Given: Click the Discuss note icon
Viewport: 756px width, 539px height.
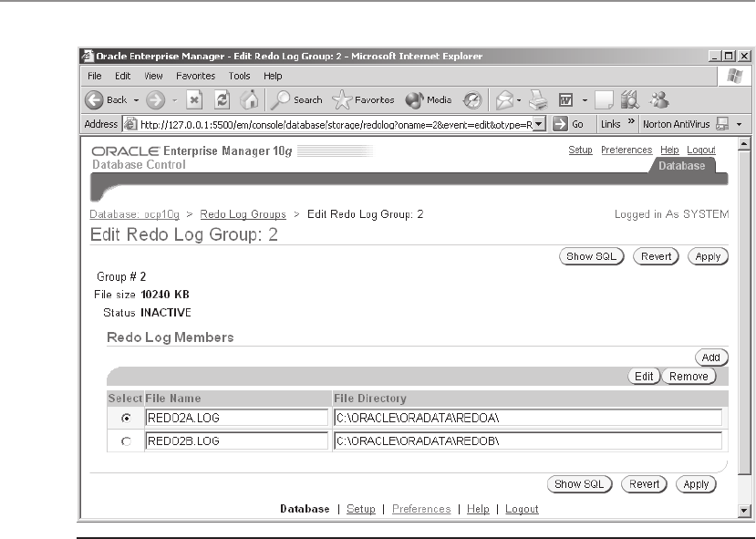Looking at the screenshot, I should [604, 100].
